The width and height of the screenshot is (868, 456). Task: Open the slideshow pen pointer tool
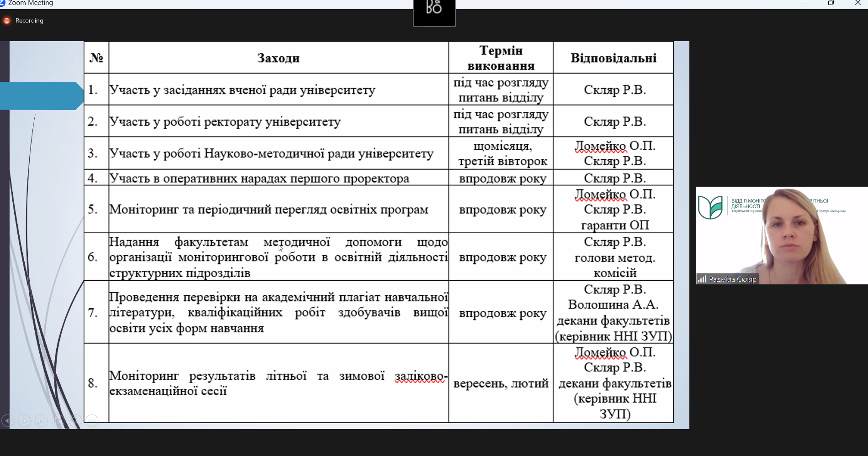point(41,420)
